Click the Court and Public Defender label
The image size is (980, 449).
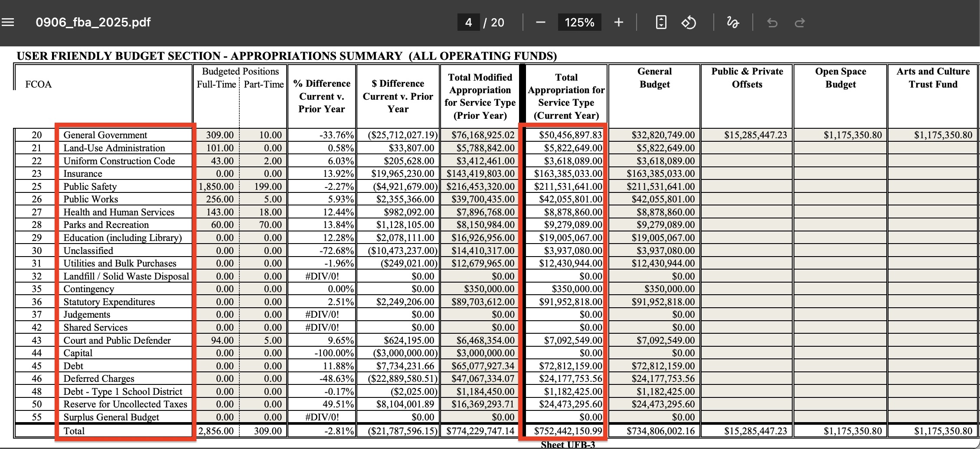coord(117,340)
